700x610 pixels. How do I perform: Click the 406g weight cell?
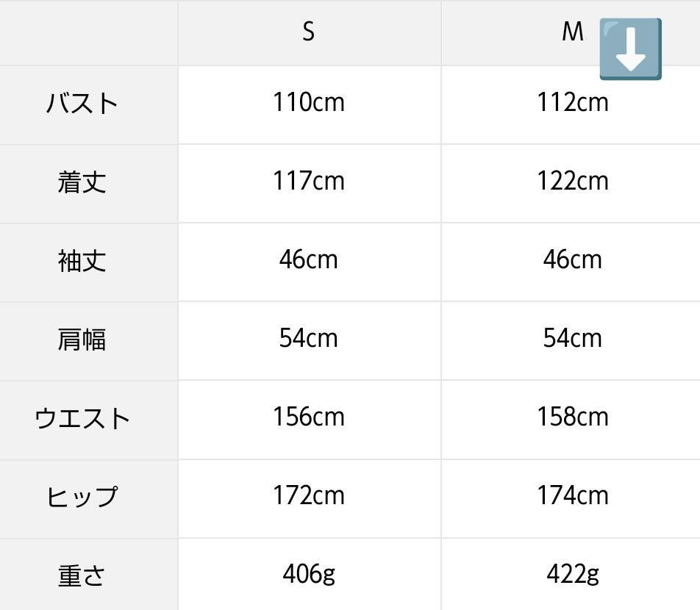(309, 574)
